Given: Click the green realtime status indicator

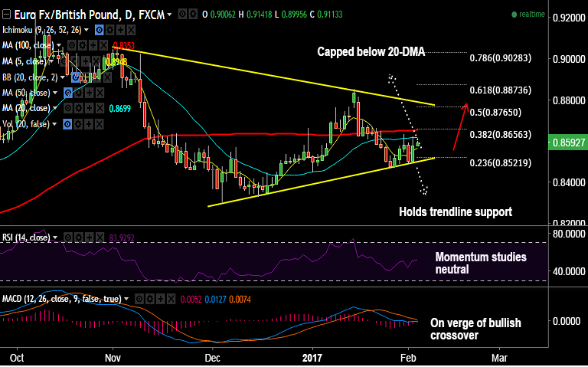Looking at the screenshot, I should (x=528, y=15).
